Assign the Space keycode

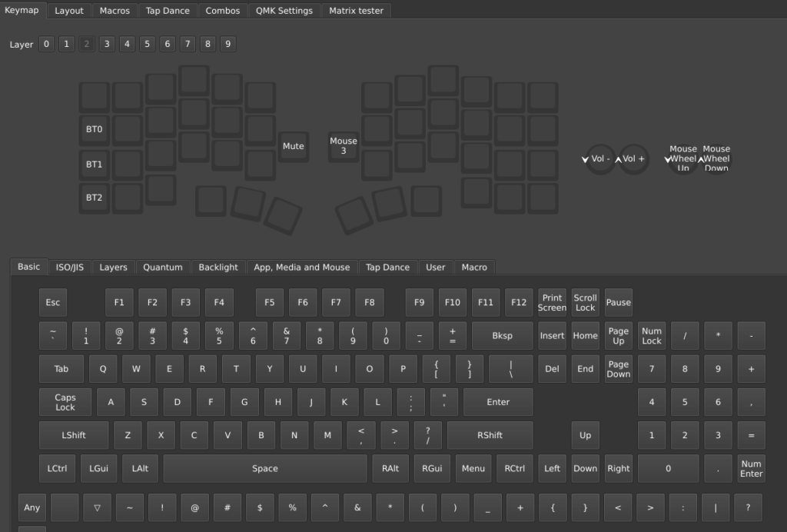pyautogui.click(x=265, y=468)
